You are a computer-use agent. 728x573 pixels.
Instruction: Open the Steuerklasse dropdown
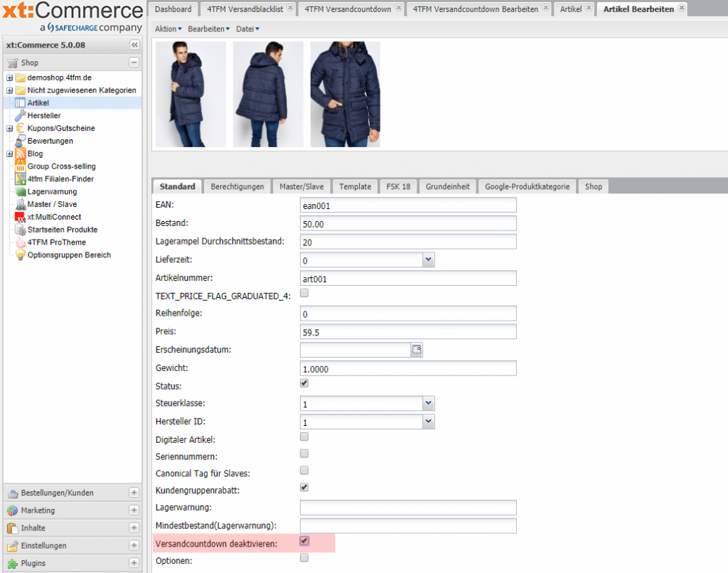pos(428,403)
